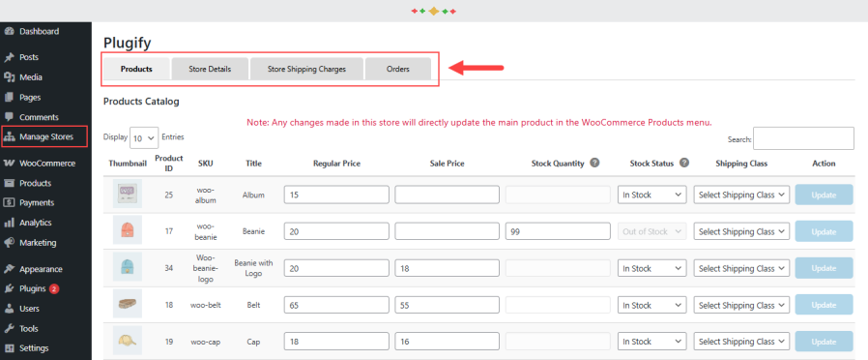868x360 pixels.
Task: Click the WooCommerce logo icon
Action: point(9,164)
